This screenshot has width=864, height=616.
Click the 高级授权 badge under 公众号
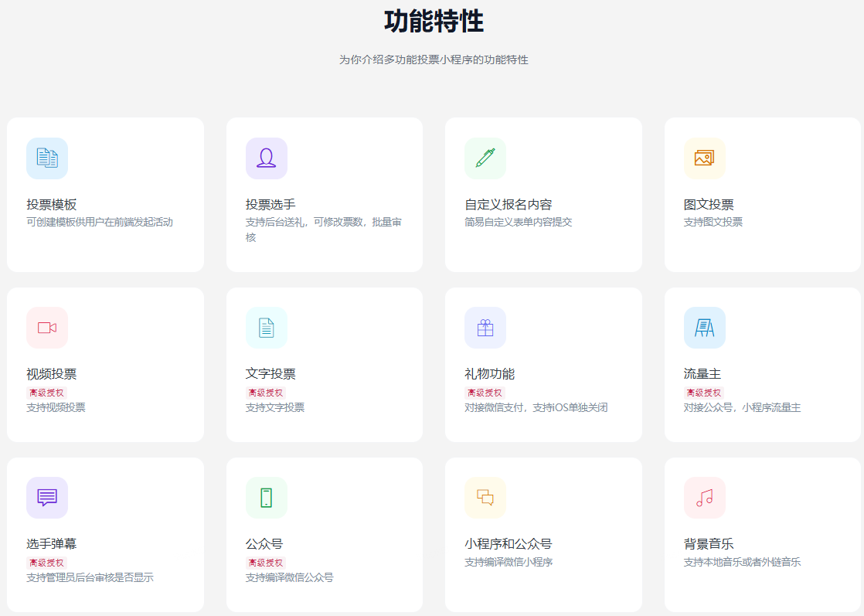click(266, 563)
